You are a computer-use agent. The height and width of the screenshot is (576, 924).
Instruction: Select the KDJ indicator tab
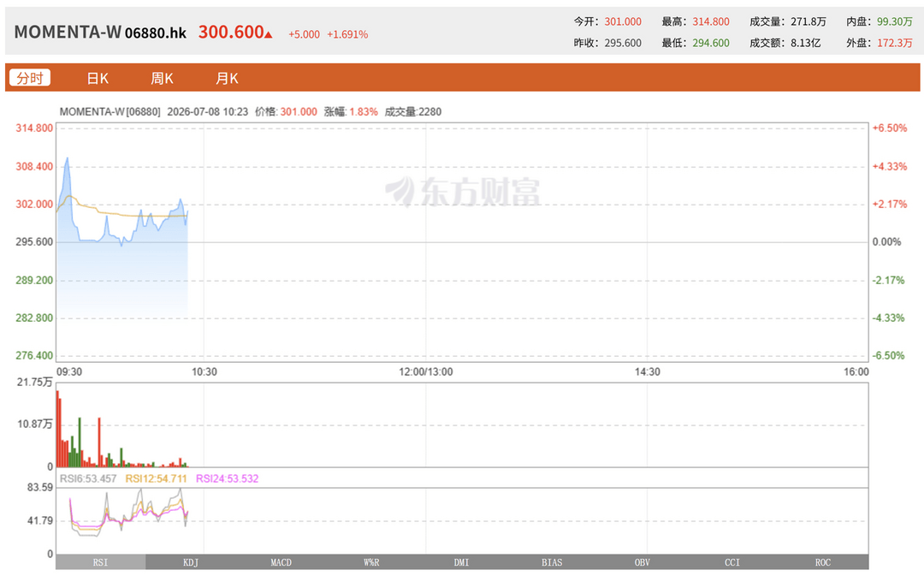[191, 562]
